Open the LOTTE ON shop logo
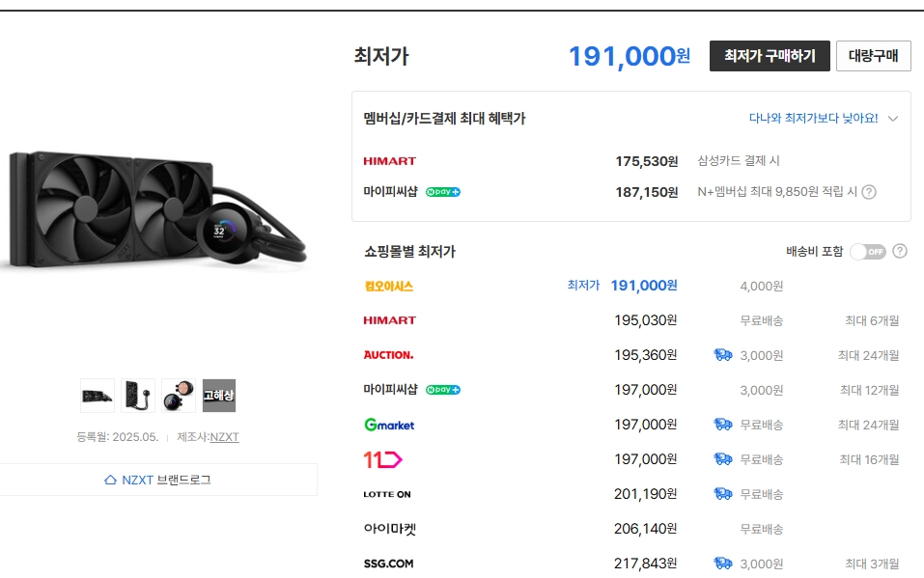The image size is (924, 578). [387, 494]
